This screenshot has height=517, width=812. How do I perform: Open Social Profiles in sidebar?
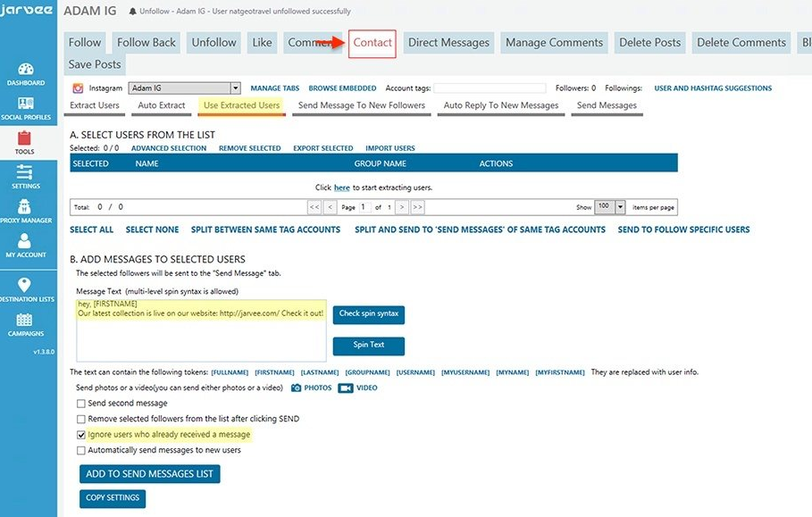25,109
